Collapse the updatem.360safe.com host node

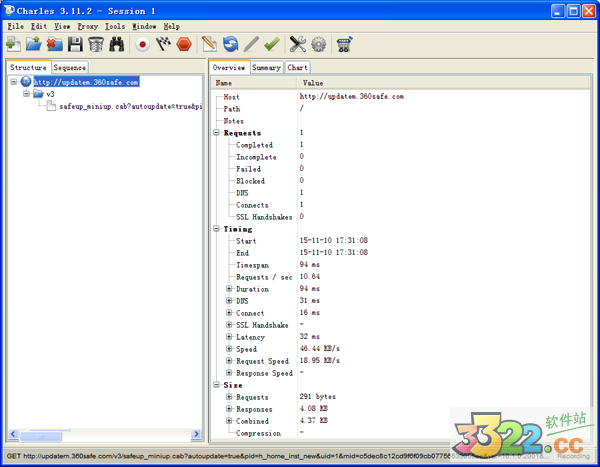14,82
